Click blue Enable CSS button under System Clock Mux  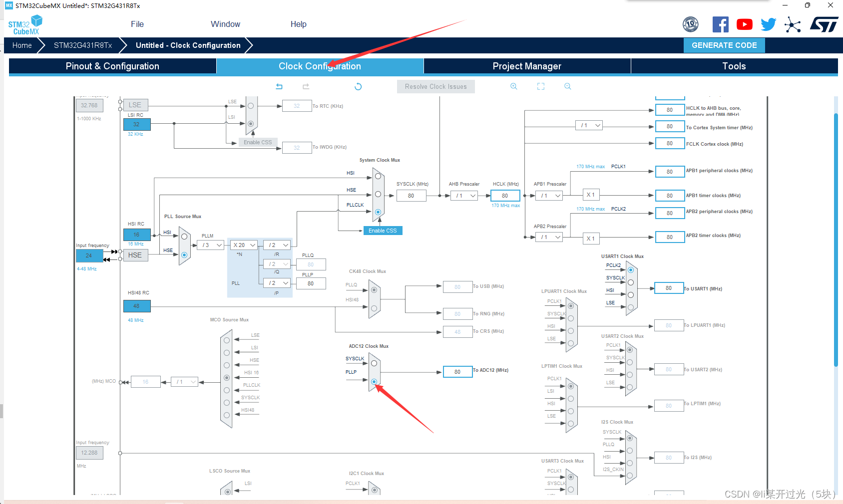pyautogui.click(x=383, y=231)
